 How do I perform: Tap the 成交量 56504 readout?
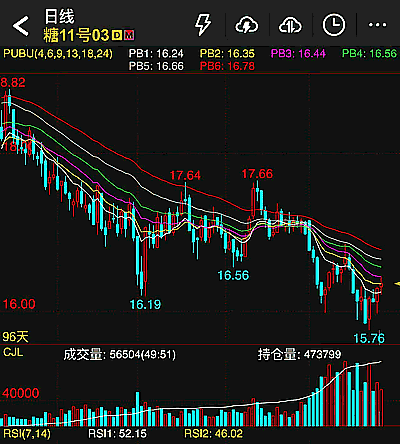[x=119, y=354]
